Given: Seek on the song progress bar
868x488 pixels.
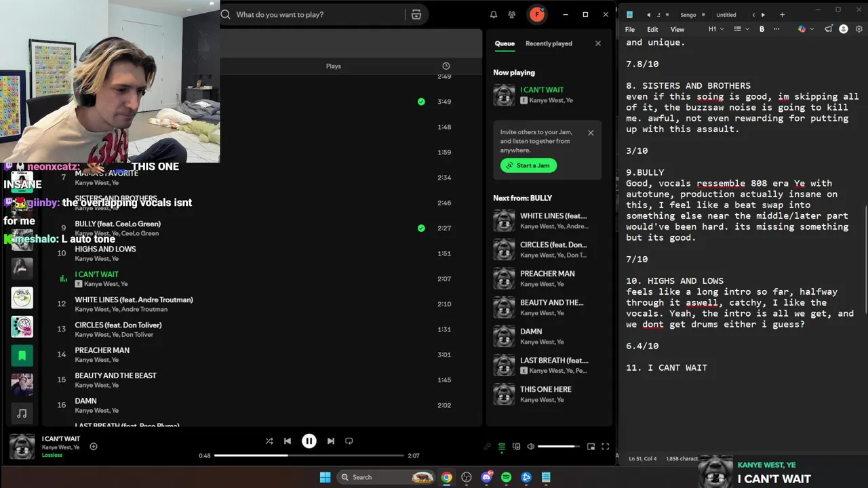Looking at the screenshot, I should pyautogui.click(x=309, y=455).
